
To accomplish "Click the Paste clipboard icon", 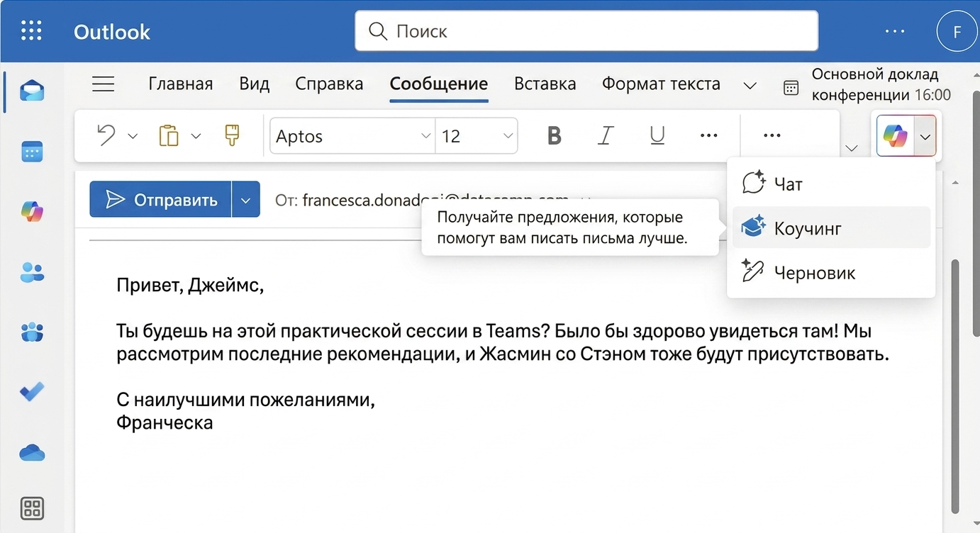I will (169, 135).
